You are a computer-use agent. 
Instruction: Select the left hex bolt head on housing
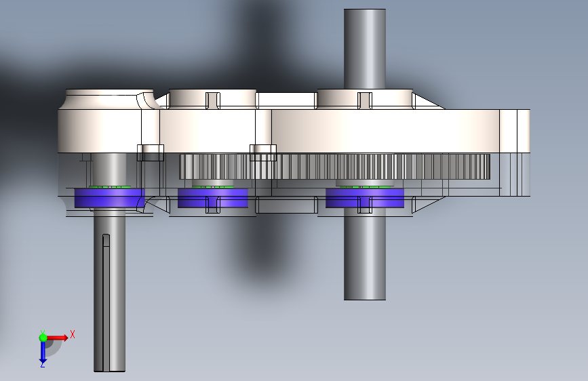(x=151, y=153)
